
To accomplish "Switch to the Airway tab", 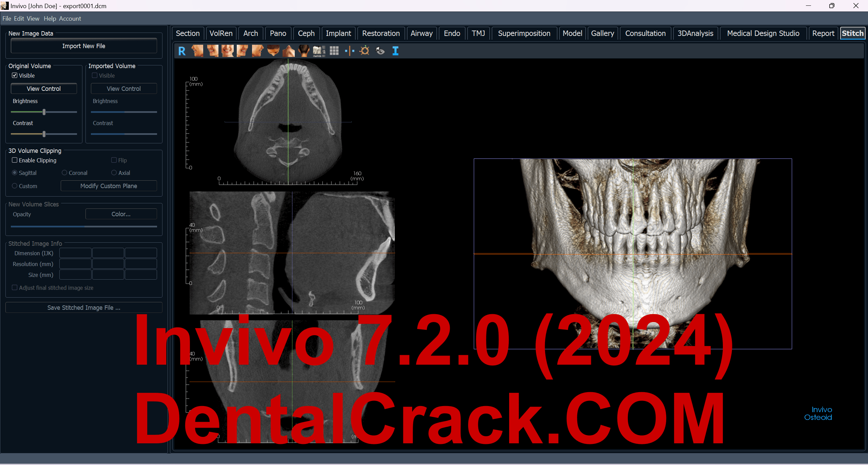I will tap(422, 33).
